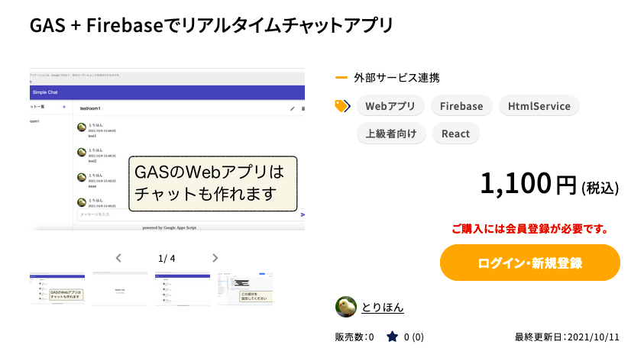
Task: Select the second preview thumbnail
Action: point(119,288)
